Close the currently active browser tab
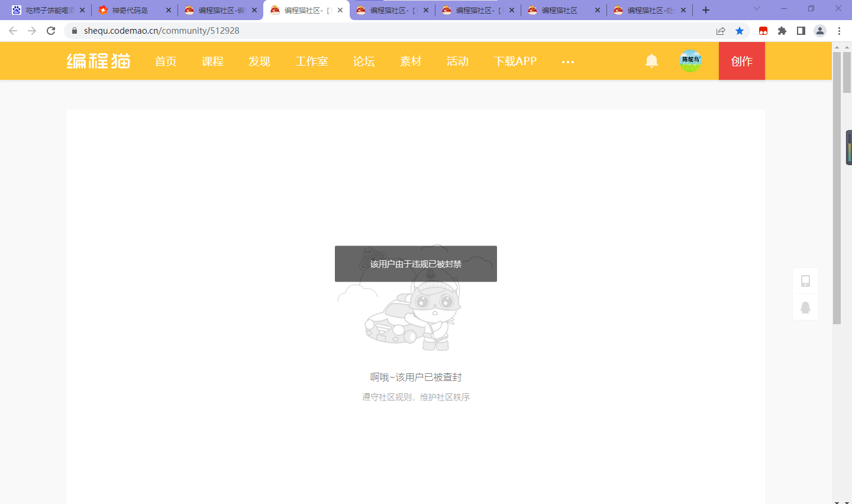This screenshot has height=504, width=852. (x=340, y=10)
